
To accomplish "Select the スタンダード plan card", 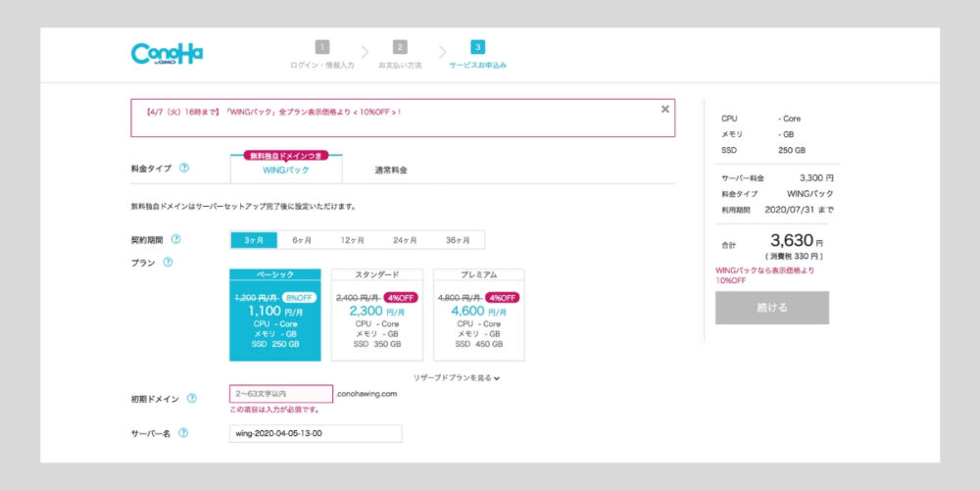I will pos(377,315).
